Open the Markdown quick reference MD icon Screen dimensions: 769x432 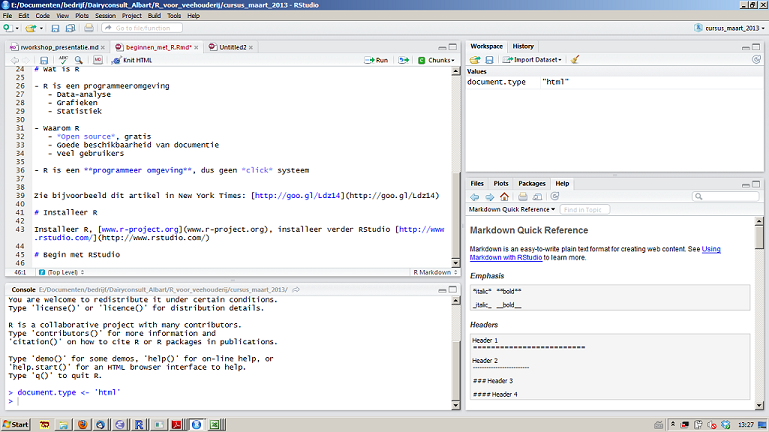click(98, 60)
